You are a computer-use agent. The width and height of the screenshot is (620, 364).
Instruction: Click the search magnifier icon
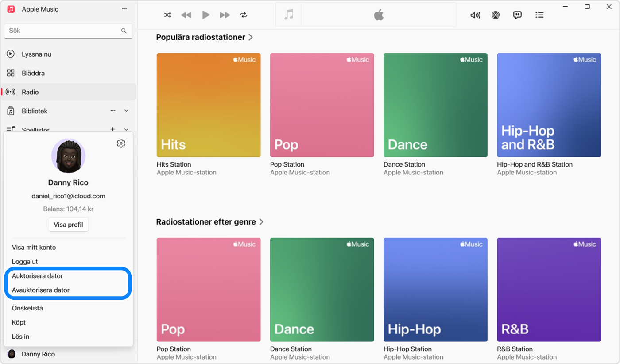click(x=124, y=31)
